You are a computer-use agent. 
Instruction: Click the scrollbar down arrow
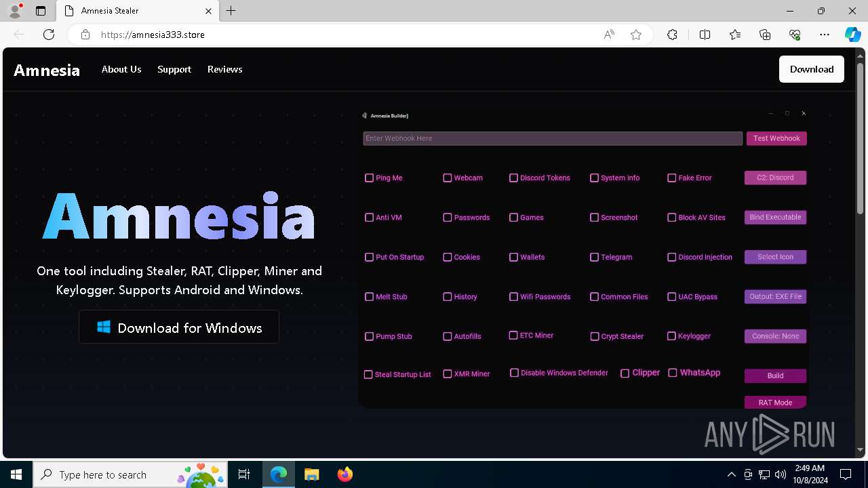point(861,450)
